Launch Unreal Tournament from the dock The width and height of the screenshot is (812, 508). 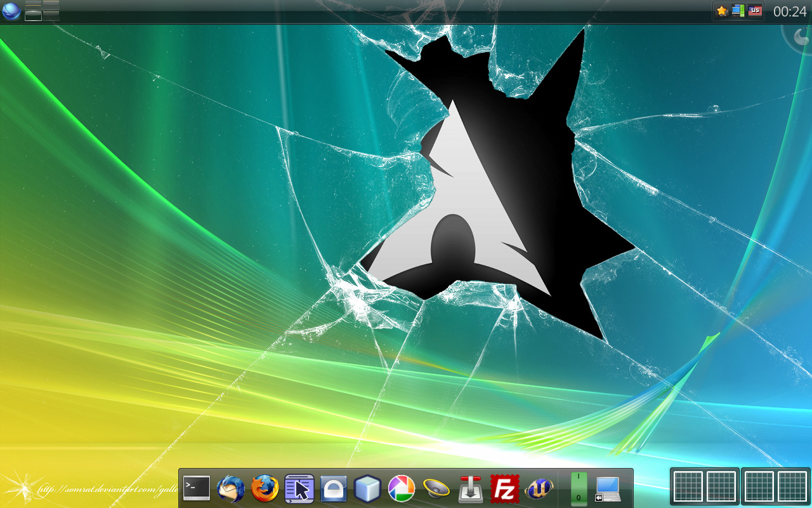click(x=539, y=489)
